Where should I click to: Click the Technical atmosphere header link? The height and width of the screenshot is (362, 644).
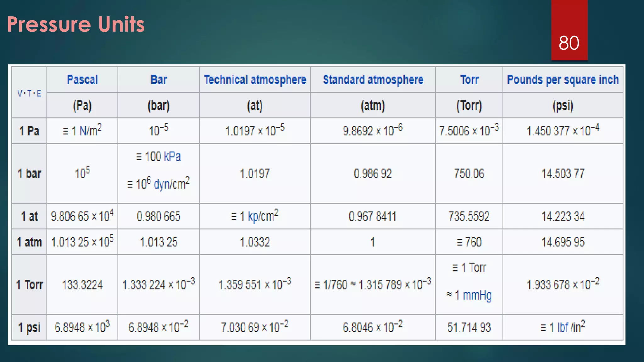coord(255,80)
